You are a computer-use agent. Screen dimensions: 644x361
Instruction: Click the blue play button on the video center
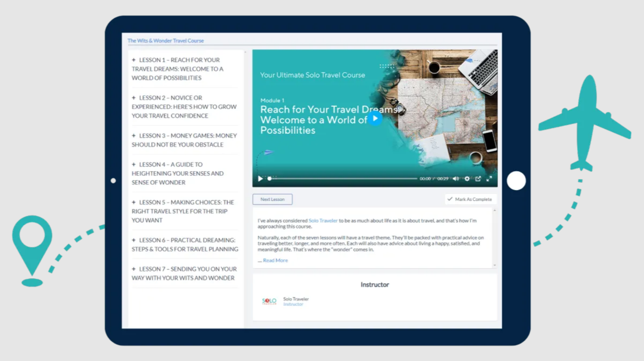tap(375, 118)
